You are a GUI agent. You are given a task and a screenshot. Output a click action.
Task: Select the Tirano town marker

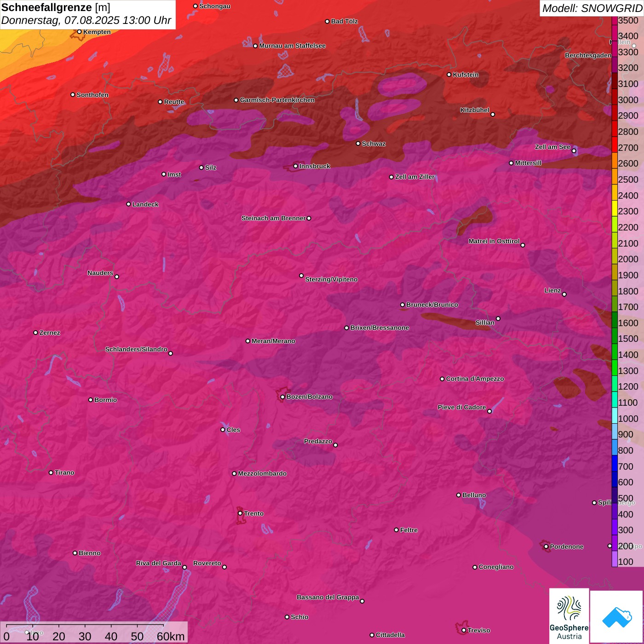51,472
